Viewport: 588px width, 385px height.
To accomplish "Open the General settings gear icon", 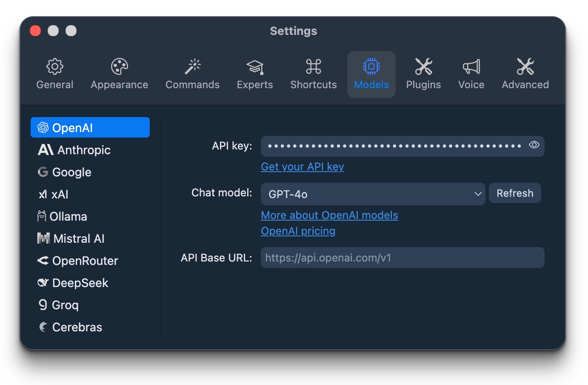I will tap(55, 66).
